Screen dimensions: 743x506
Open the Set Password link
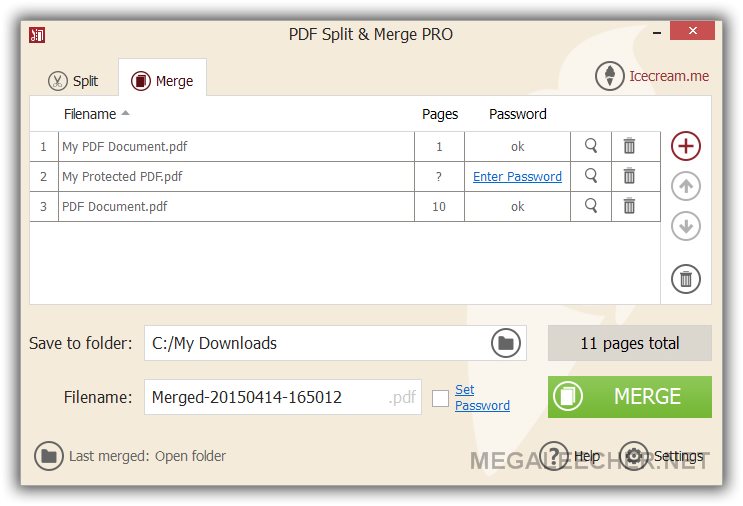(482, 398)
